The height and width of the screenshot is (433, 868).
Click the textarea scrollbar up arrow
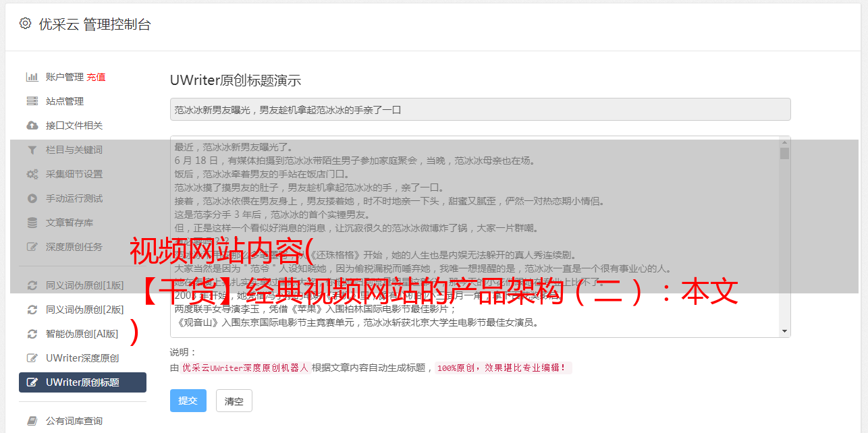[x=784, y=142]
